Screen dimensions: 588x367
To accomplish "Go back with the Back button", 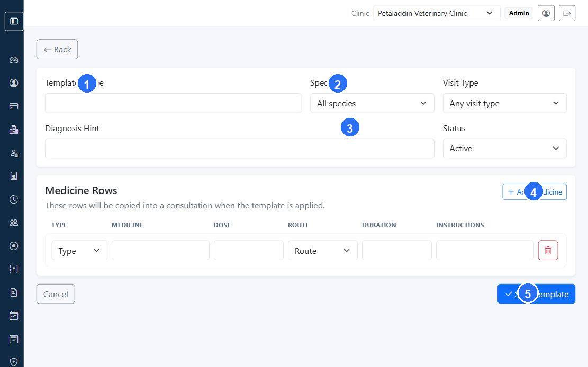I will click(57, 49).
